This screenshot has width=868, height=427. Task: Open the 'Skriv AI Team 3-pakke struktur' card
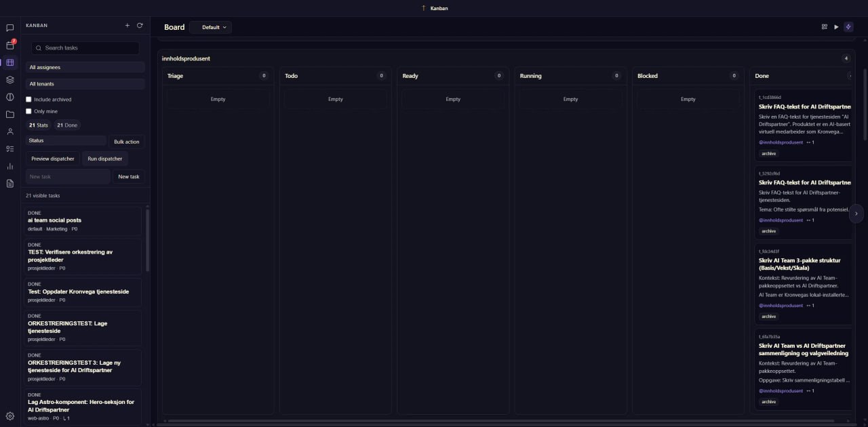point(803,283)
